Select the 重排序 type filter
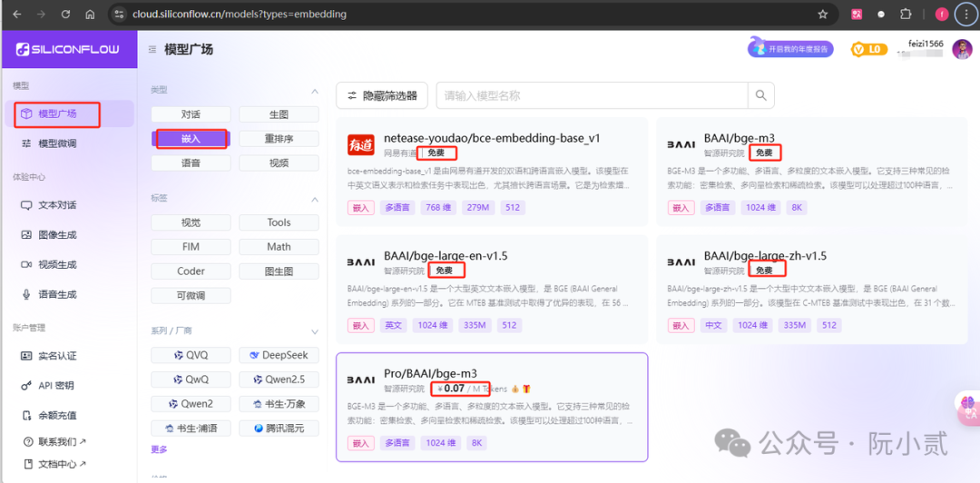Viewport: 980px width, 483px height. 279,139
